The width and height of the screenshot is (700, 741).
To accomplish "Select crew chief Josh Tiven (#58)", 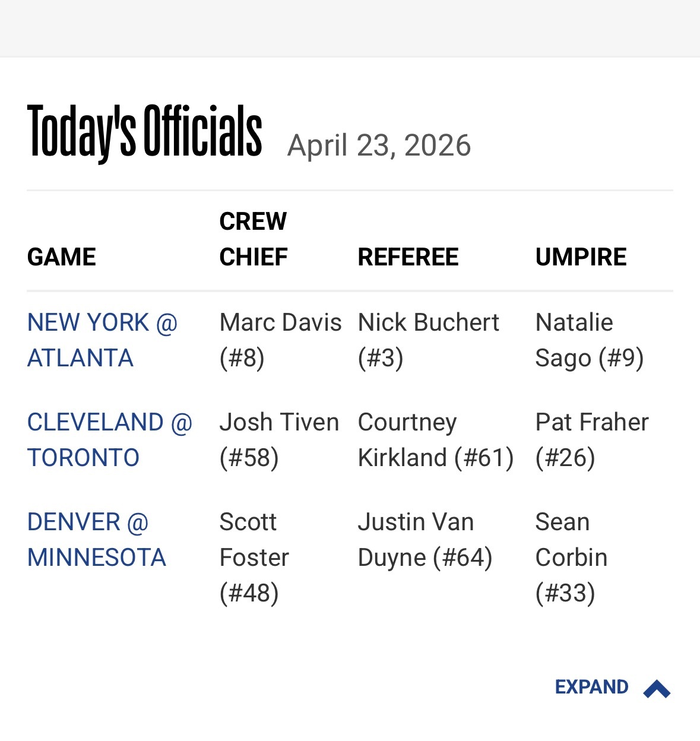I will tap(279, 440).
